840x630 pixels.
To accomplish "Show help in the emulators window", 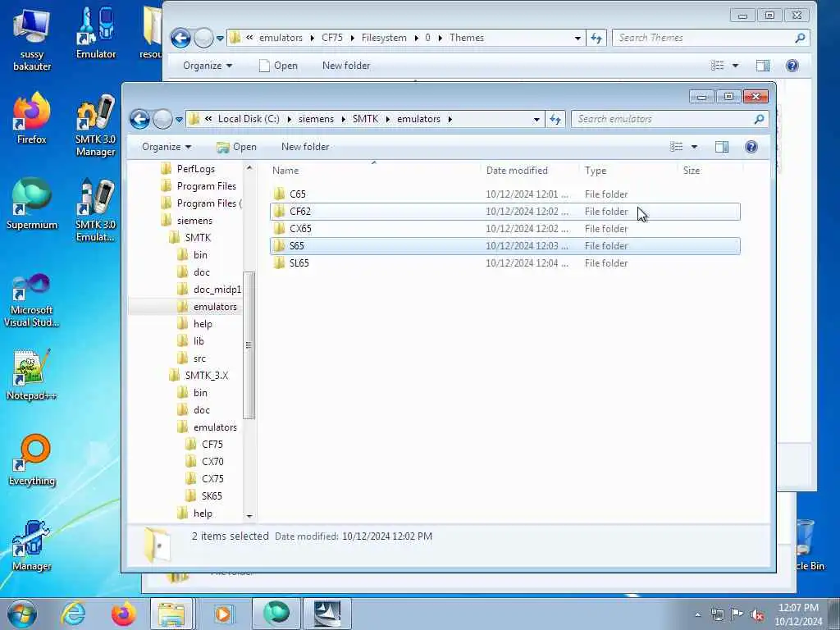I will tap(751, 147).
